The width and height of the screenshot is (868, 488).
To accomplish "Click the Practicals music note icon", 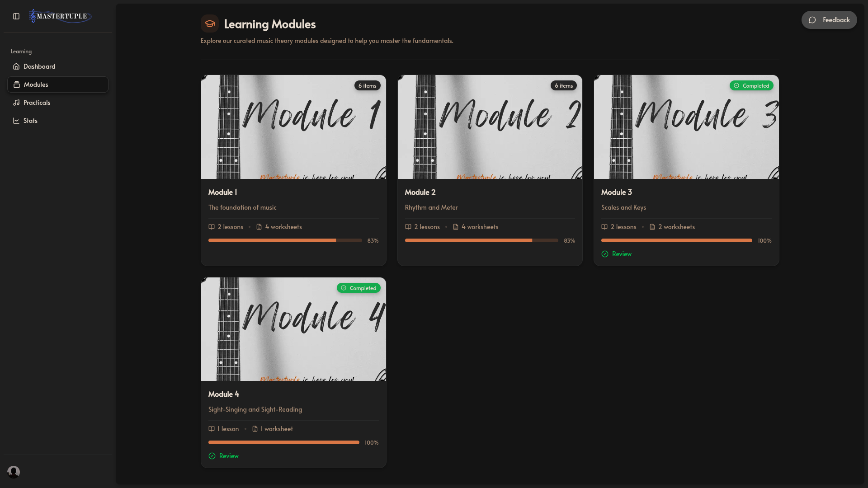I will point(16,103).
